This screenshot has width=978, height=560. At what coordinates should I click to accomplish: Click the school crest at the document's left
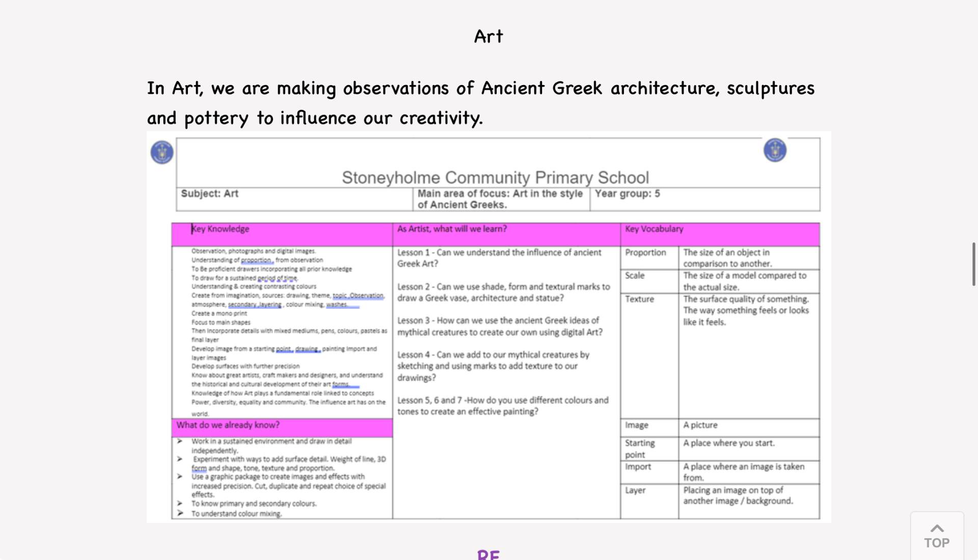pyautogui.click(x=162, y=152)
